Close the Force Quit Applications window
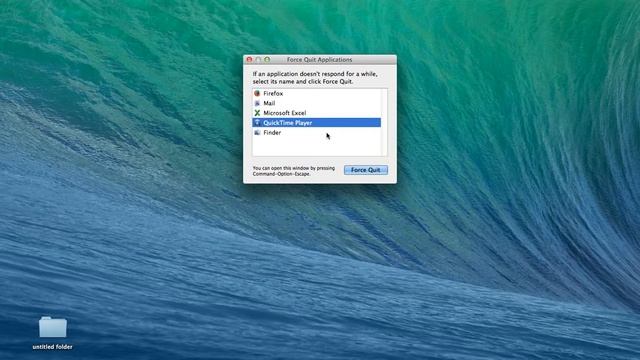The height and width of the screenshot is (360, 640). (x=249, y=60)
